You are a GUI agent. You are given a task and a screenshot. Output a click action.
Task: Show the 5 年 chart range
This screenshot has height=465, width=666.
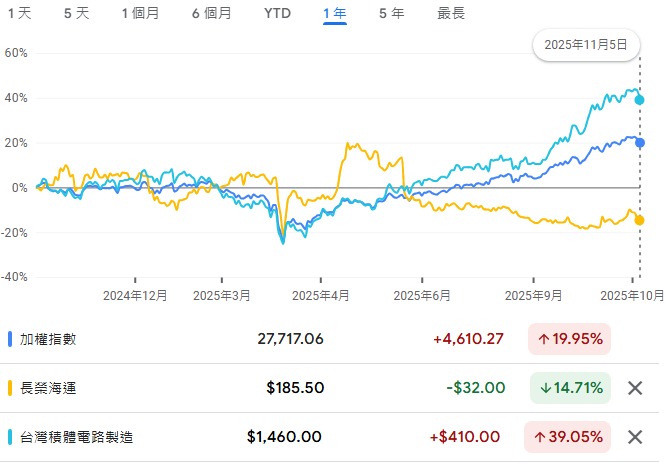click(x=391, y=13)
